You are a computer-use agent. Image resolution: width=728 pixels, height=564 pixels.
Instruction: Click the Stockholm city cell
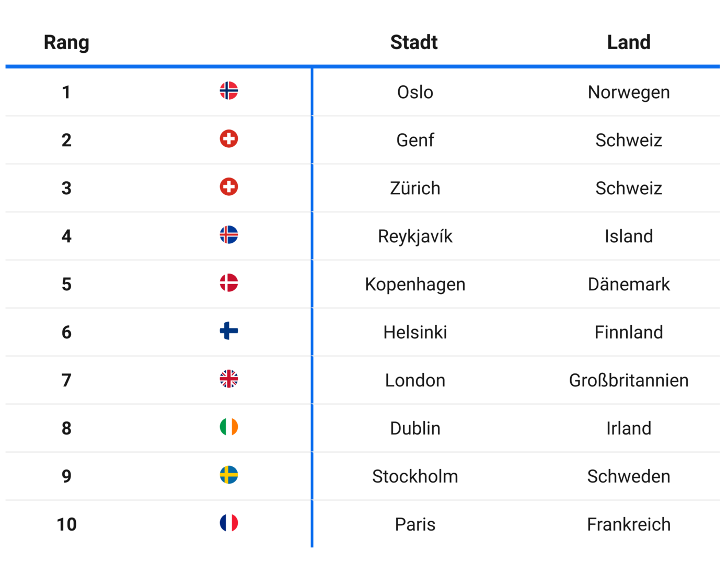pyautogui.click(x=415, y=477)
